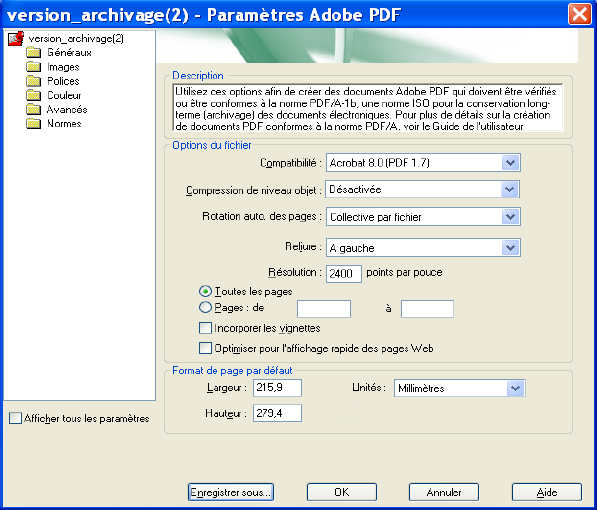Click the Largeur value field
Image resolution: width=597 pixels, height=510 pixels.
(x=277, y=388)
